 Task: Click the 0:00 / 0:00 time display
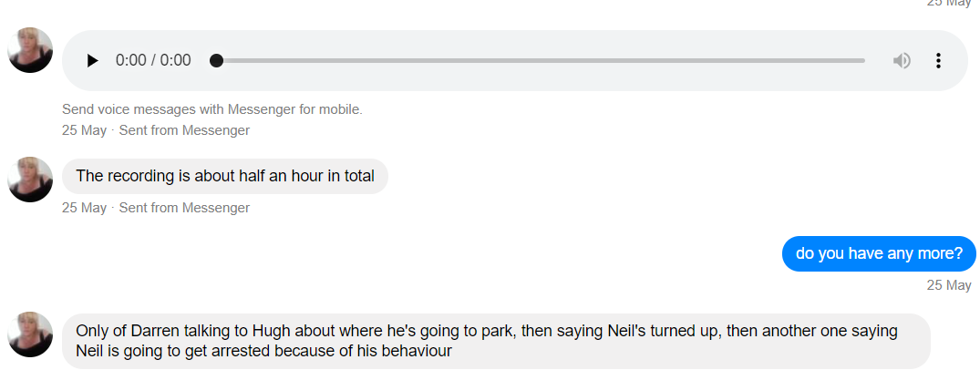tap(153, 61)
